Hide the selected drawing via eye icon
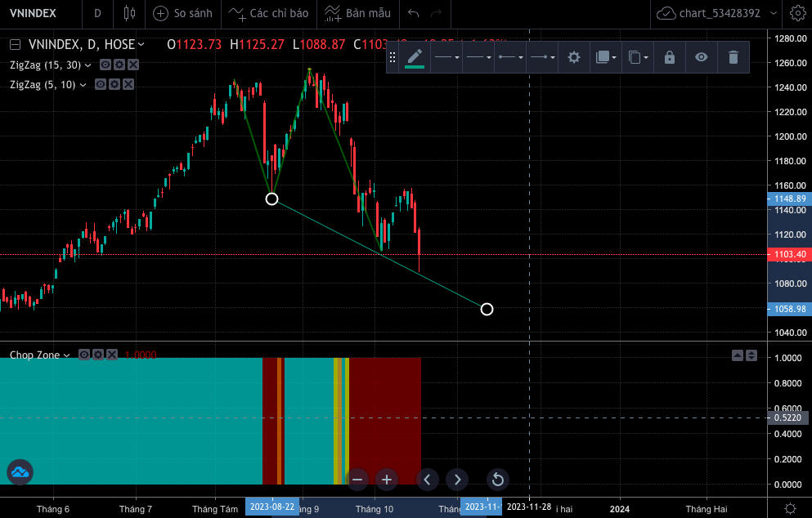 pyautogui.click(x=701, y=57)
